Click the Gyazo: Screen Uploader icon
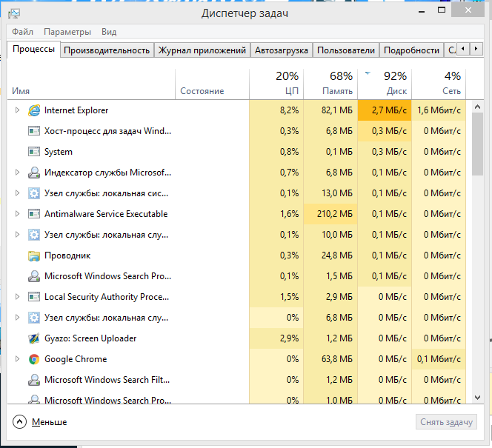This screenshot has width=492, height=448. 34,338
